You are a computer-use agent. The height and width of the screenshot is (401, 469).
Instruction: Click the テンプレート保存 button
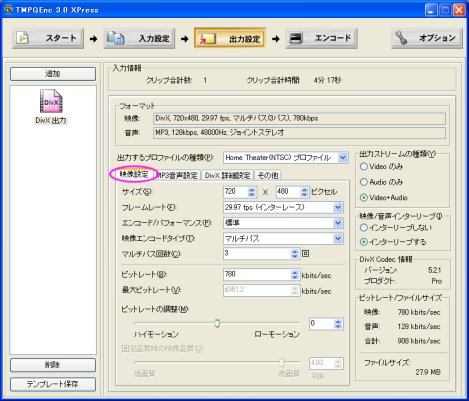pyautogui.click(x=53, y=384)
